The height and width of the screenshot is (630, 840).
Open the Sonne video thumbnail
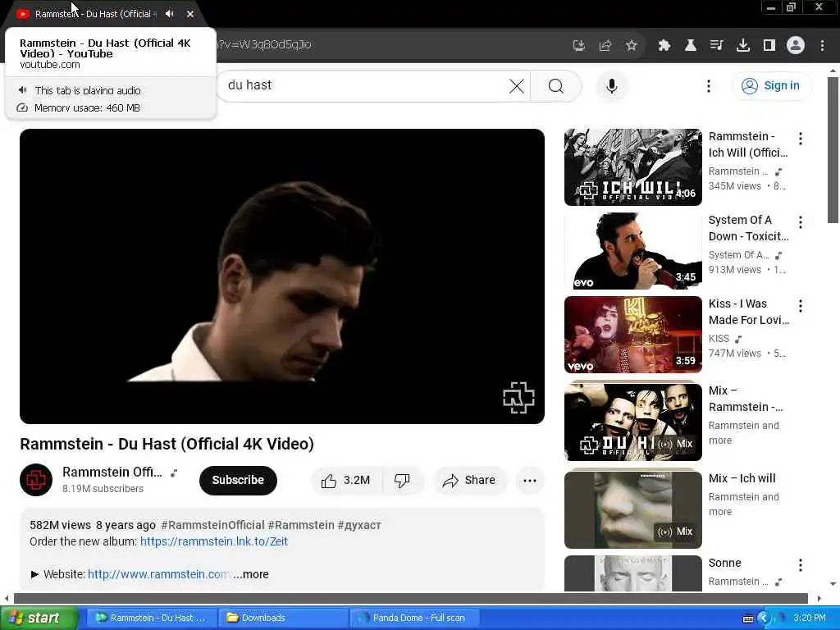(x=632, y=573)
